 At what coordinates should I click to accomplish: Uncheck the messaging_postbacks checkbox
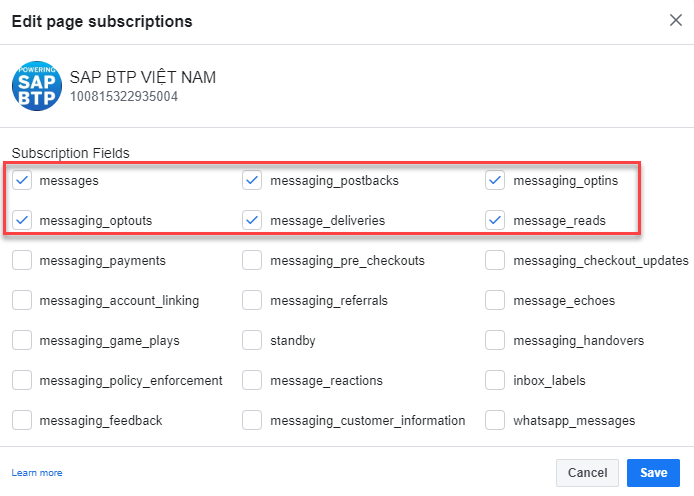pos(252,181)
